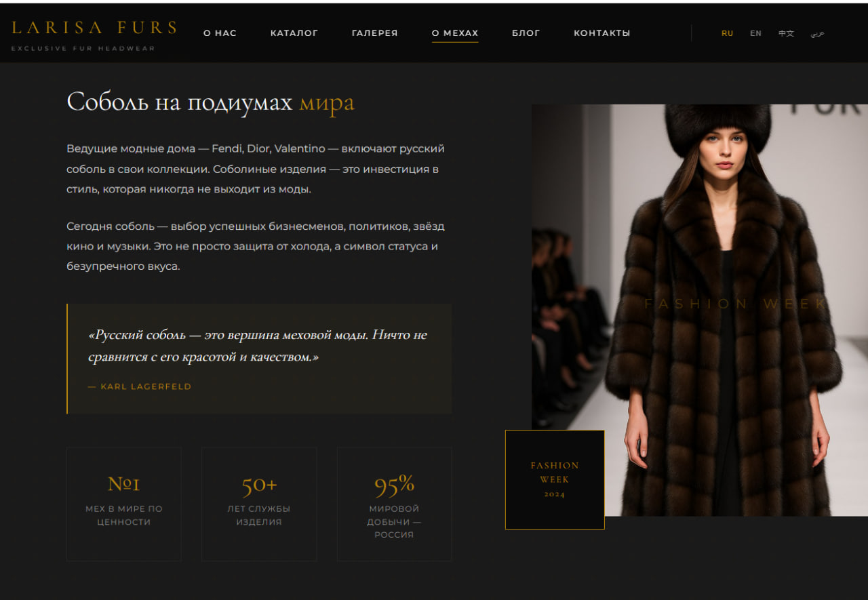The height and width of the screenshot is (600, 868).
Task: Click the Соболь на подиумах мира heading
Action: 210,102
